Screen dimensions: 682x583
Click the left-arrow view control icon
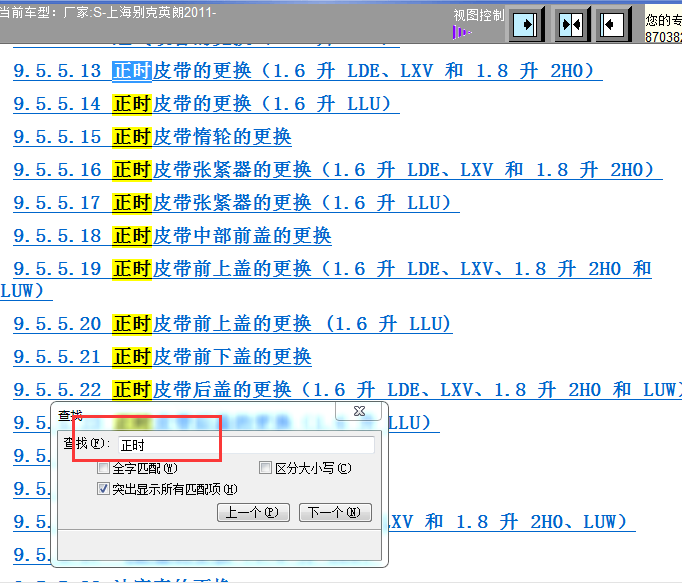pyautogui.click(x=613, y=24)
